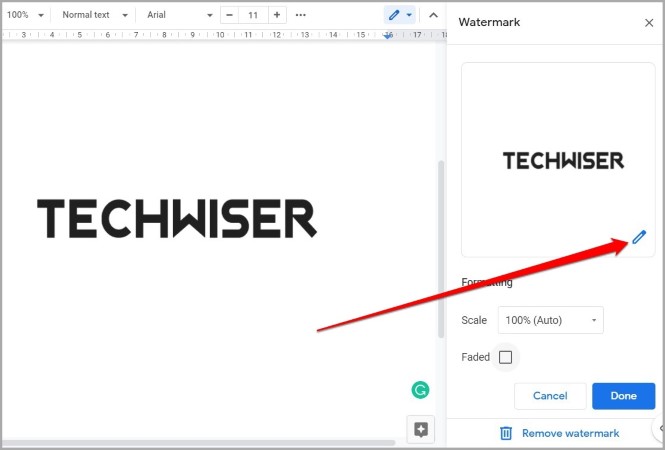
Task: Click the green Grammarly icon
Action: pyautogui.click(x=420, y=390)
